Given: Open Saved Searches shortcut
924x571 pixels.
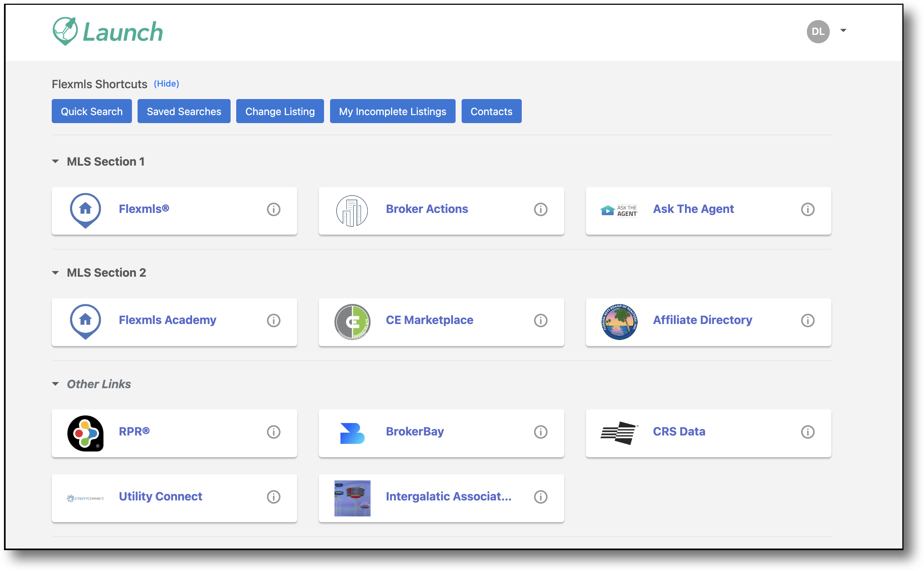Looking at the screenshot, I should pos(184,111).
